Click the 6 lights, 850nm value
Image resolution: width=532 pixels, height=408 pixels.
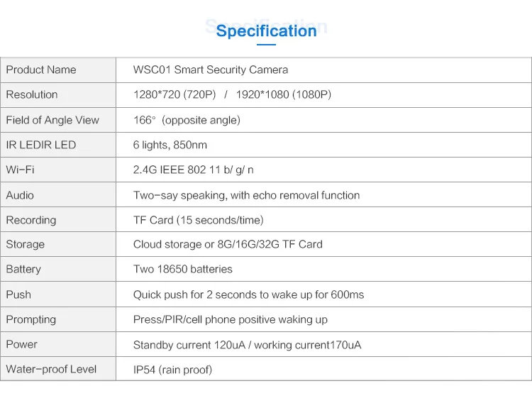point(170,145)
